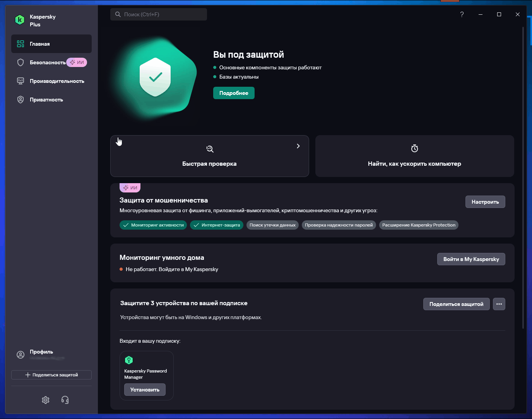The height and width of the screenshot is (419, 532).
Task: Start Быстрая проверка
Action: click(210, 156)
